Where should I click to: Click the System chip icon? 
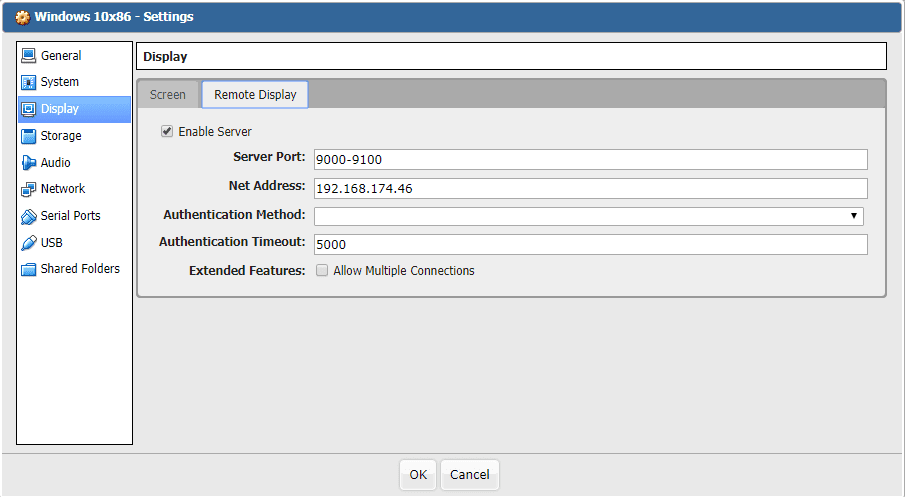click(x=28, y=82)
